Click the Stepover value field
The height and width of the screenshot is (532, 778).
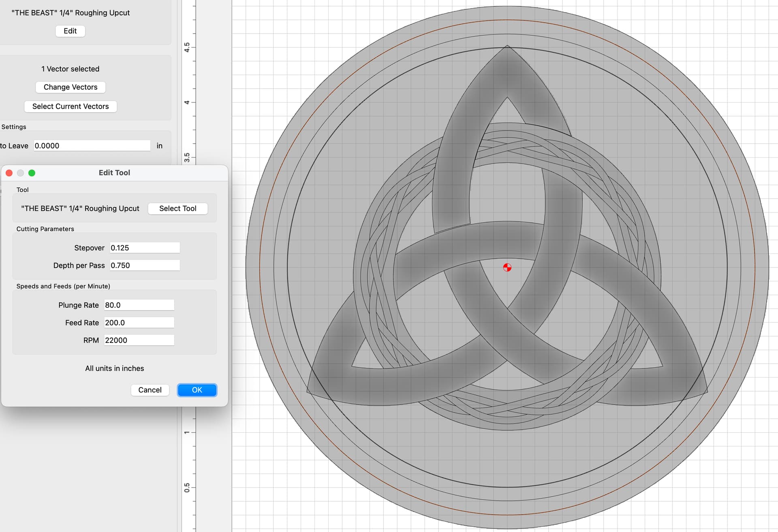[145, 248]
